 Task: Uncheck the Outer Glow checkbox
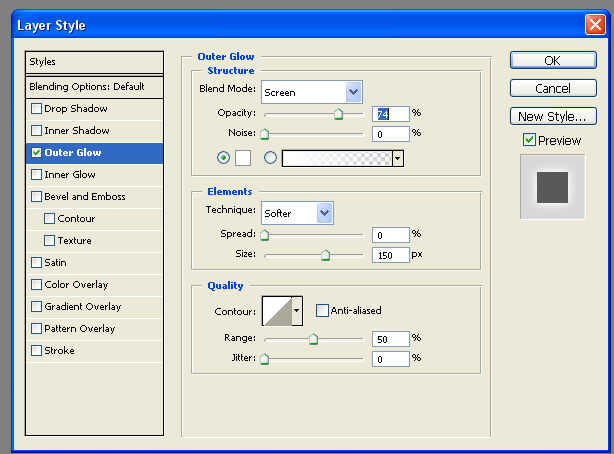pyautogui.click(x=36, y=152)
